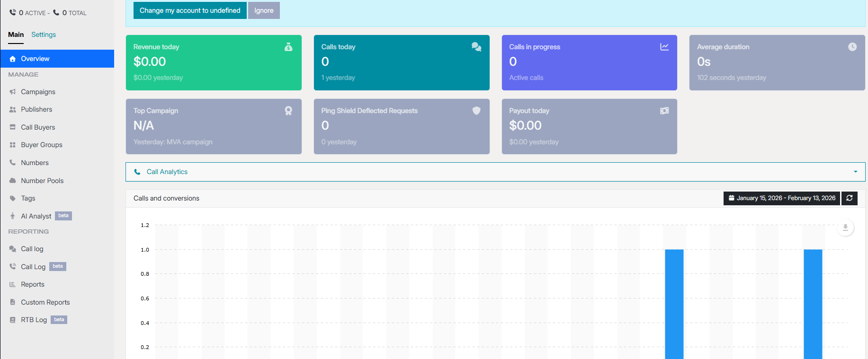868x359 pixels.
Task: Click the chat bubbles icon on Calls today
Action: click(x=476, y=47)
